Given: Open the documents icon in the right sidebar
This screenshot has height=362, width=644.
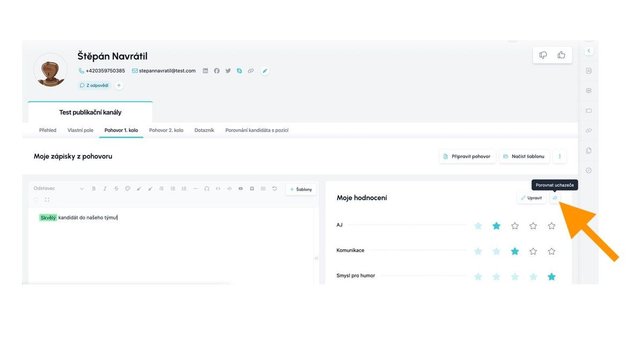Looking at the screenshot, I should (x=589, y=151).
